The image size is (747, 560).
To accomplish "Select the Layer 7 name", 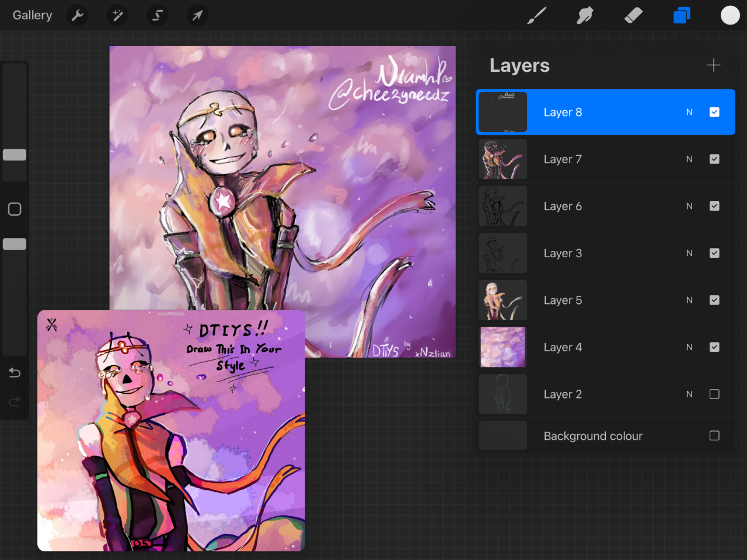I will (x=563, y=159).
